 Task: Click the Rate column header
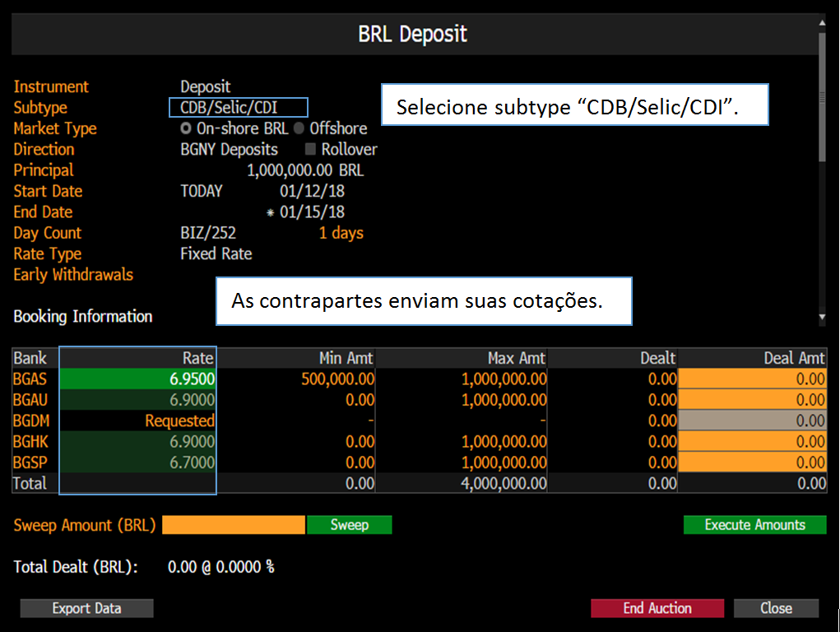click(x=137, y=358)
